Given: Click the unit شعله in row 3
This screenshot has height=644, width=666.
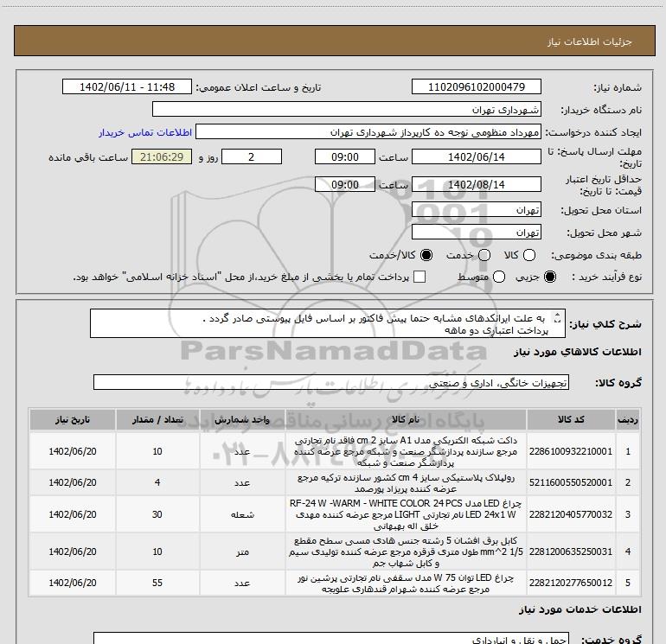Looking at the screenshot, I should 242,515.
